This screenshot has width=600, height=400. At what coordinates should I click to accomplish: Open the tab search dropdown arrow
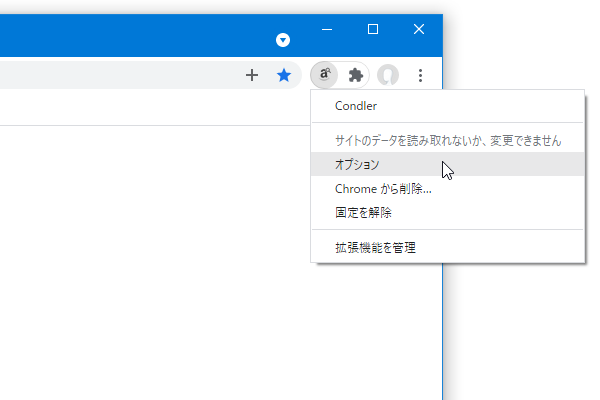pyautogui.click(x=283, y=40)
